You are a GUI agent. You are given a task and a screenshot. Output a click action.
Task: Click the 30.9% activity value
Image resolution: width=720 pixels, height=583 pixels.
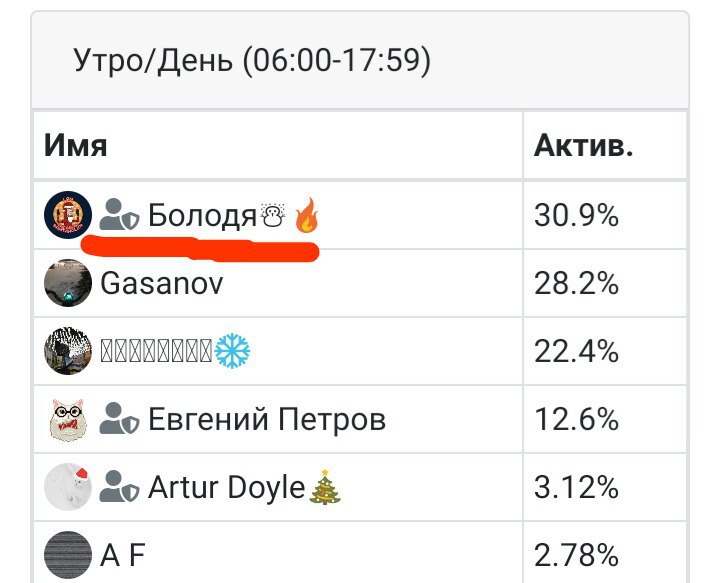click(578, 216)
